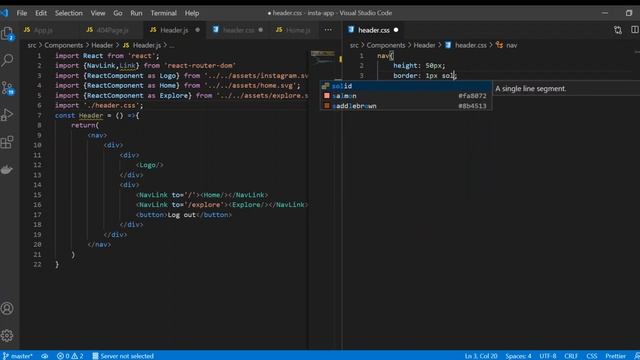This screenshot has height=360, width=640.
Task: Accept the 'solid' autocomplete suggestion
Action: [x=406, y=86]
